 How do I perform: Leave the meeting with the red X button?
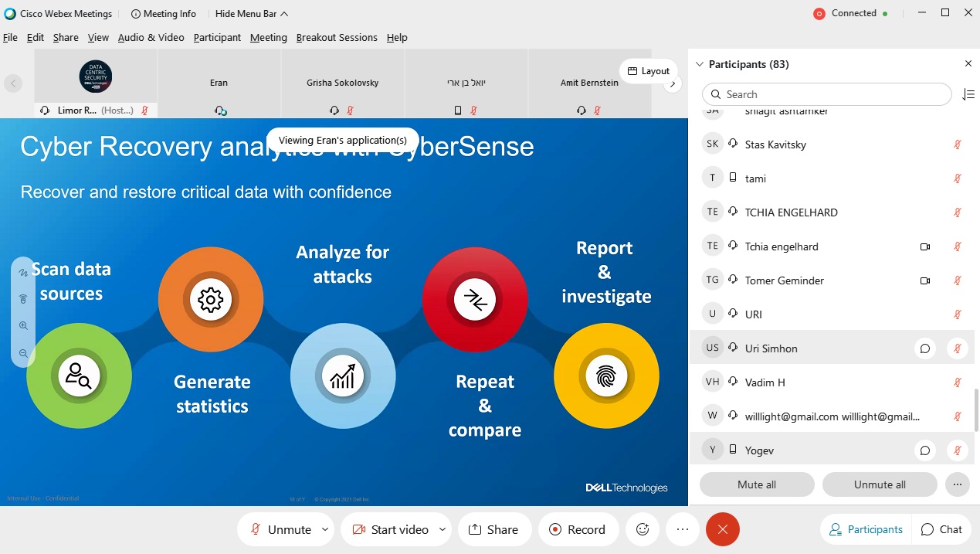[722, 529]
